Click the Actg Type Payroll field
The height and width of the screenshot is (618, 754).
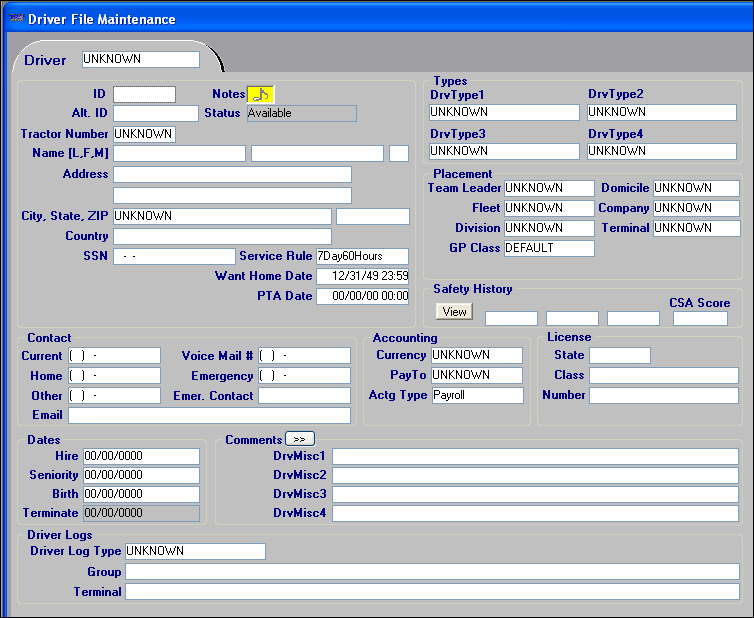(476, 395)
